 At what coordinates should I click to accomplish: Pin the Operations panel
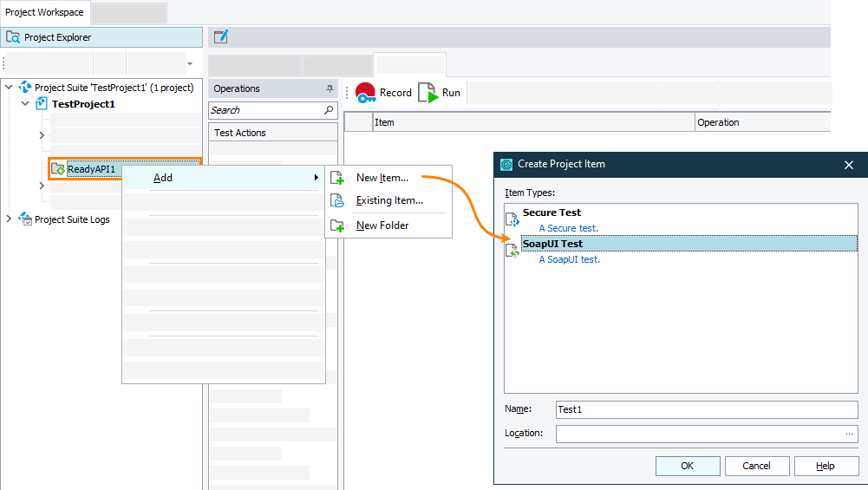330,88
